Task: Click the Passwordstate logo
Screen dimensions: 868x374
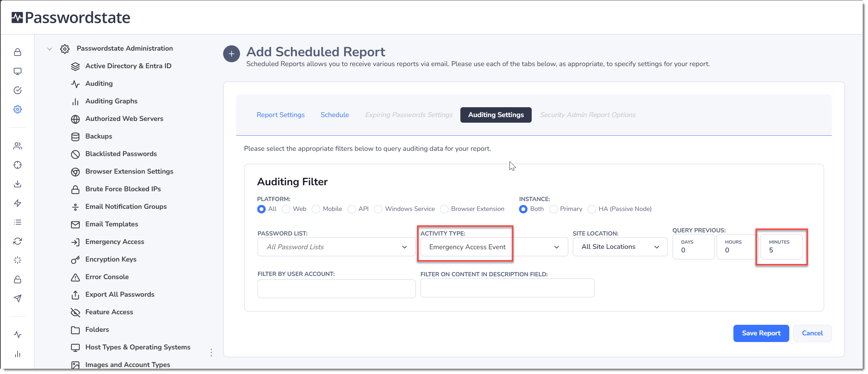Action: tap(71, 18)
